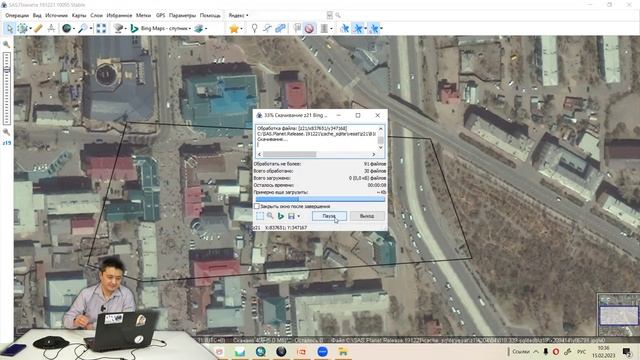Open the blue round taskbar app
The height and width of the screenshot is (360, 640).
(x=322, y=351)
